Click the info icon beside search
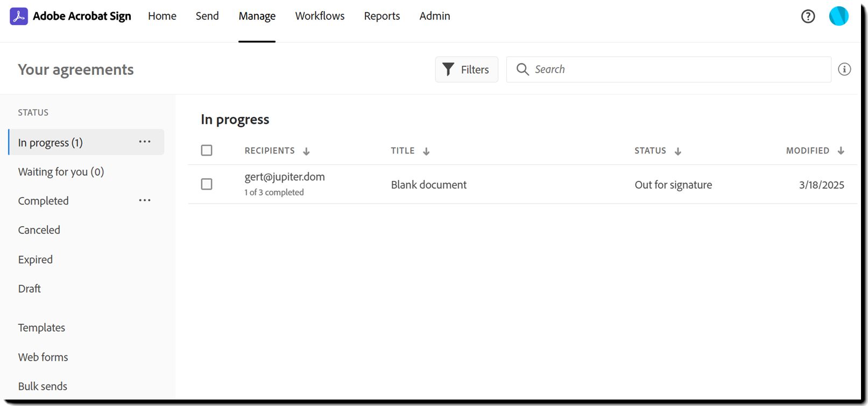Image resolution: width=868 pixels, height=406 pixels. click(844, 69)
